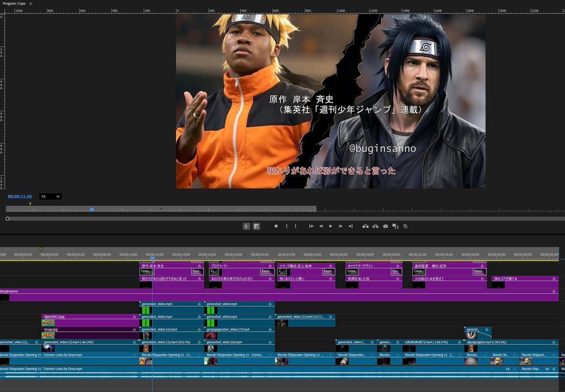
Task: Select generated_video (1).mp4 [217.3...] clip
Action: click(x=305, y=320)
